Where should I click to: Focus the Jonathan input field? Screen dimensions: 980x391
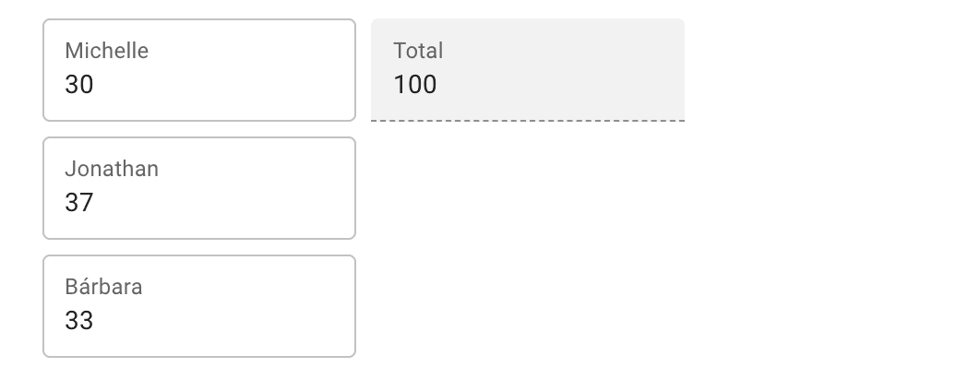click(x=198, y=188)
